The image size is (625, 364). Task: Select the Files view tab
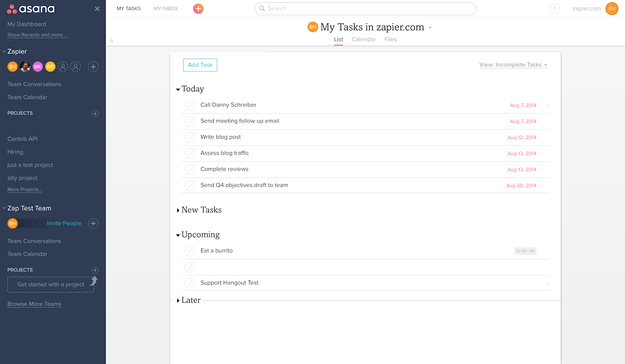(x=390, y=39)
